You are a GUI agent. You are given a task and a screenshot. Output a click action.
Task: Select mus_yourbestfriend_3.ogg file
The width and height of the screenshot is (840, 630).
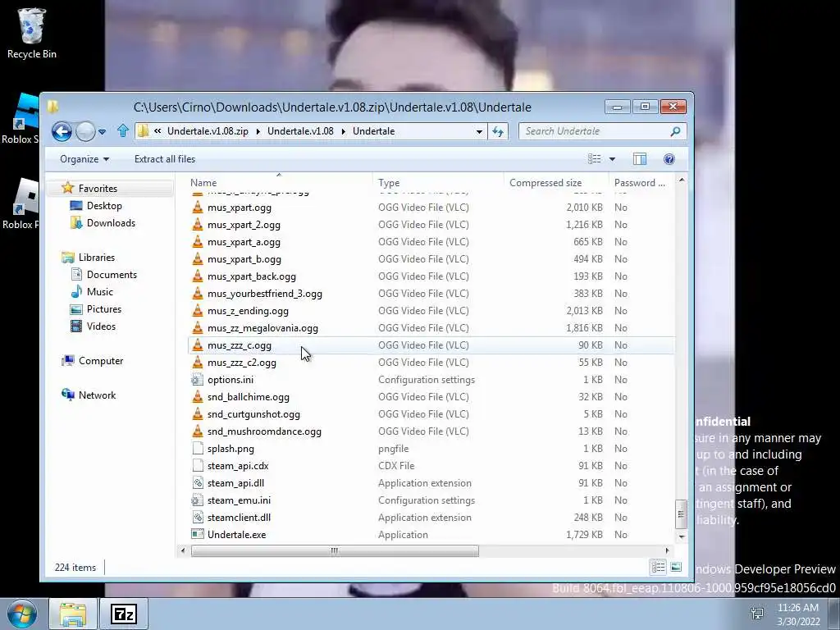(265, 294)
